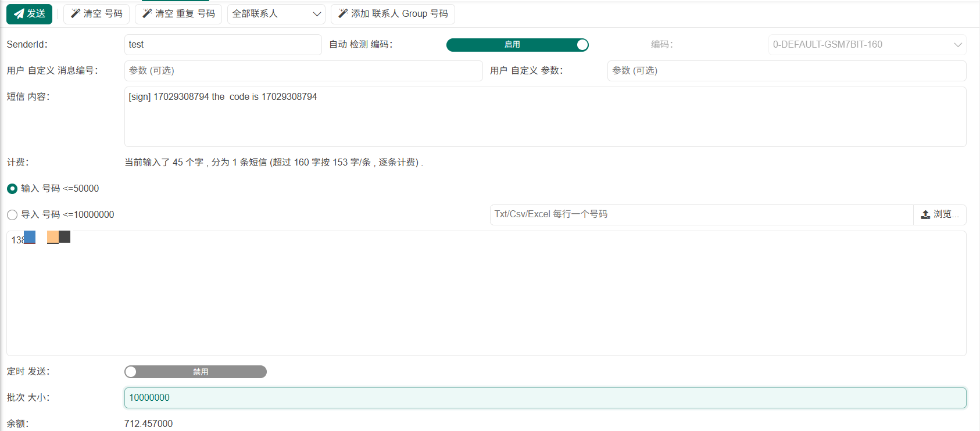The image size is (980, 431).
Task: Select the 导入 号码 <=10000000 radio option
Action: [x=12, y=215]
